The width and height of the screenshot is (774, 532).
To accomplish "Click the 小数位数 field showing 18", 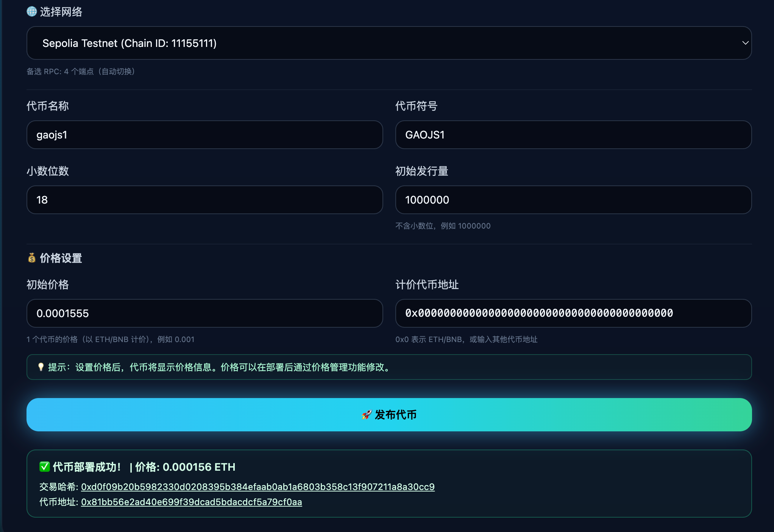I will tap(204, 200).
